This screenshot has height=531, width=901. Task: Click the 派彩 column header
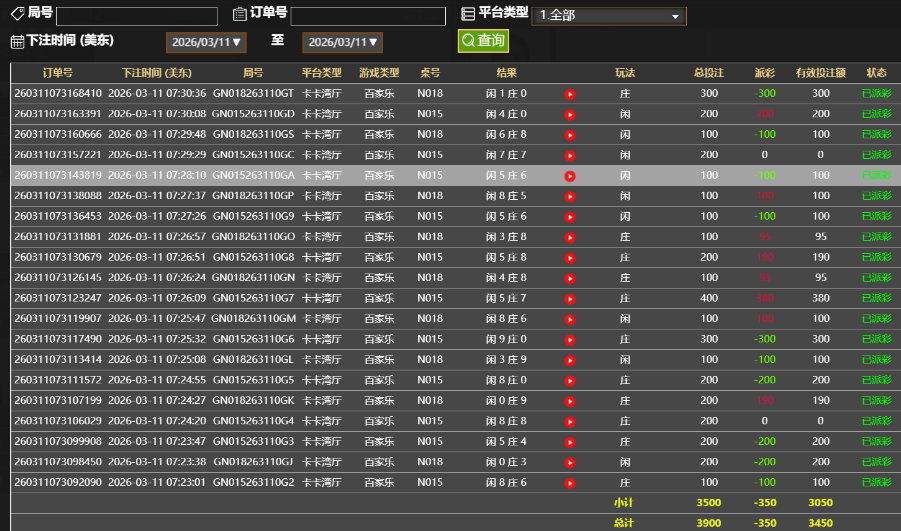[765, 73]
